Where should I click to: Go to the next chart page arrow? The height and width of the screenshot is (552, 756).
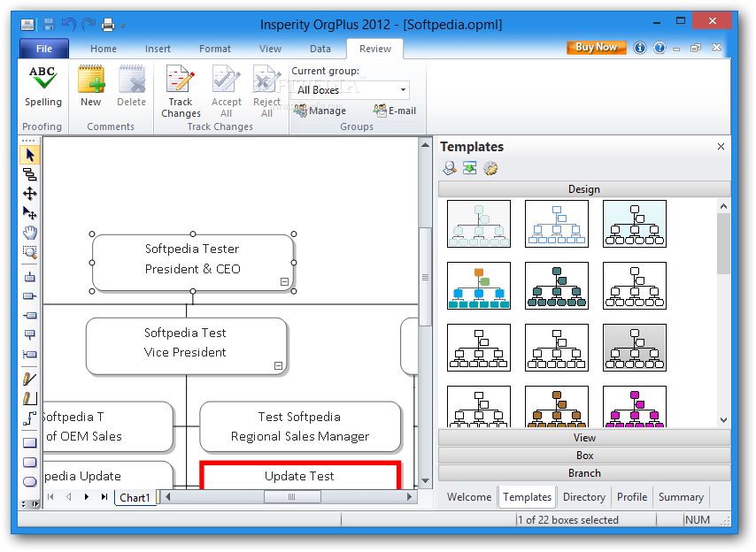pos(86,496)
